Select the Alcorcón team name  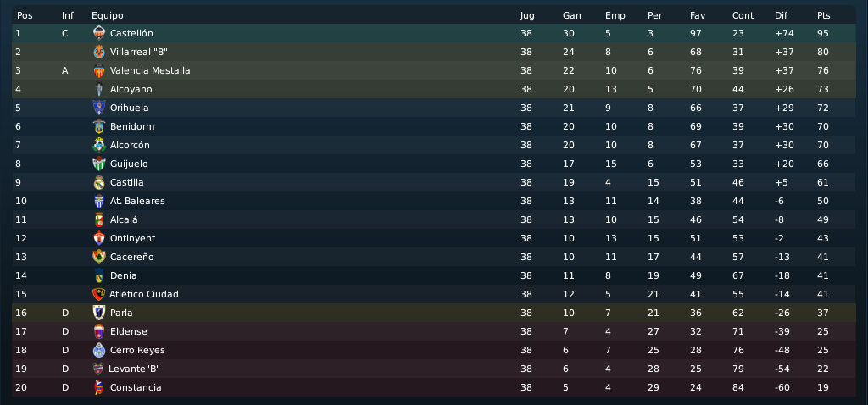pyautogui.click(x=130, y=145)
